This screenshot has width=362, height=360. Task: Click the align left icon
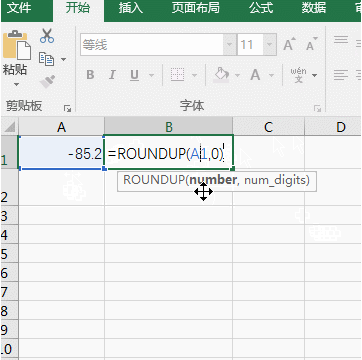(x=341, y=75)
